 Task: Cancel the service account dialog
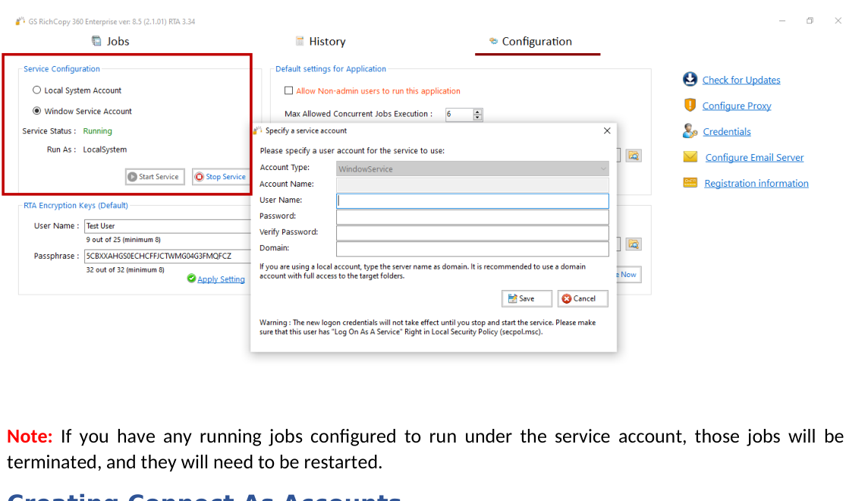pyautogui.click(x=583, y=298)
